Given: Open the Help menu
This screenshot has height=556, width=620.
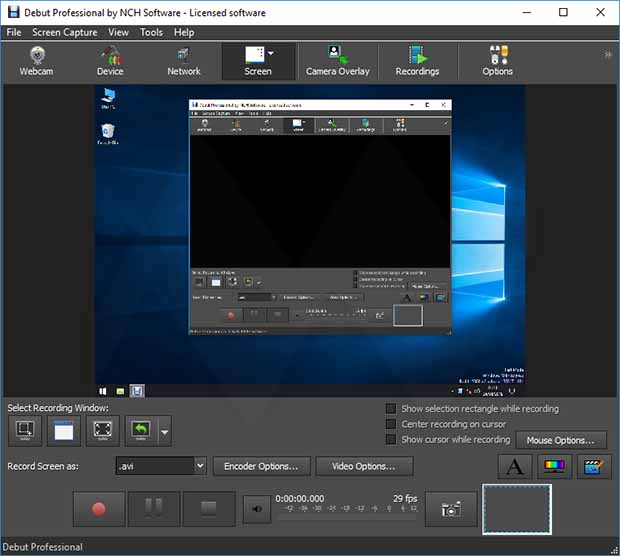Looking at the screenshot, I should tap(184, 32).
